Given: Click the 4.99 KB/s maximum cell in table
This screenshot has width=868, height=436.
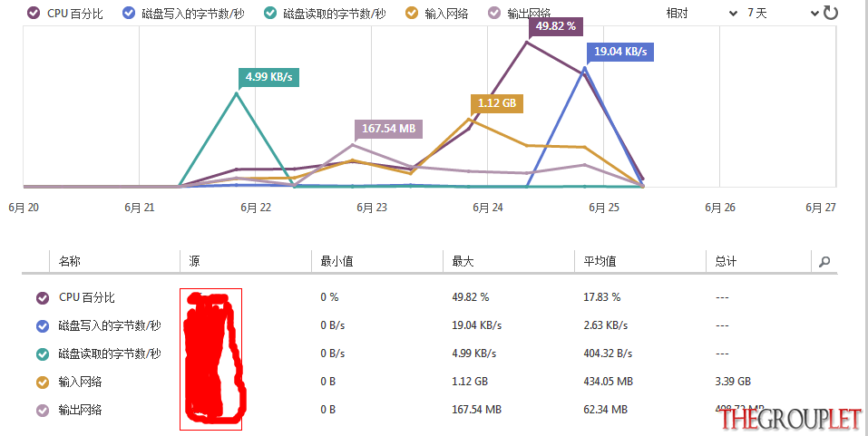Looking at the screenshot, I should coord(473,354).
